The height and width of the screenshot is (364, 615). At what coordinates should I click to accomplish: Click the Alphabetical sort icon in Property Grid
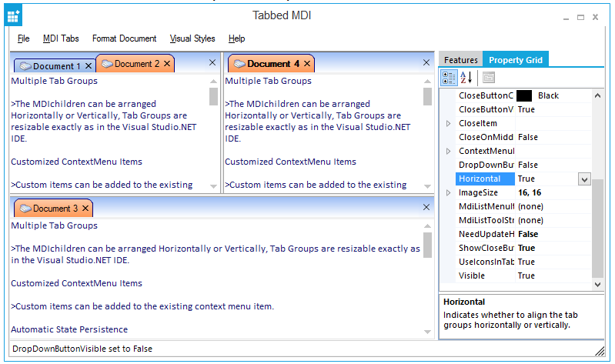[466, 77]
